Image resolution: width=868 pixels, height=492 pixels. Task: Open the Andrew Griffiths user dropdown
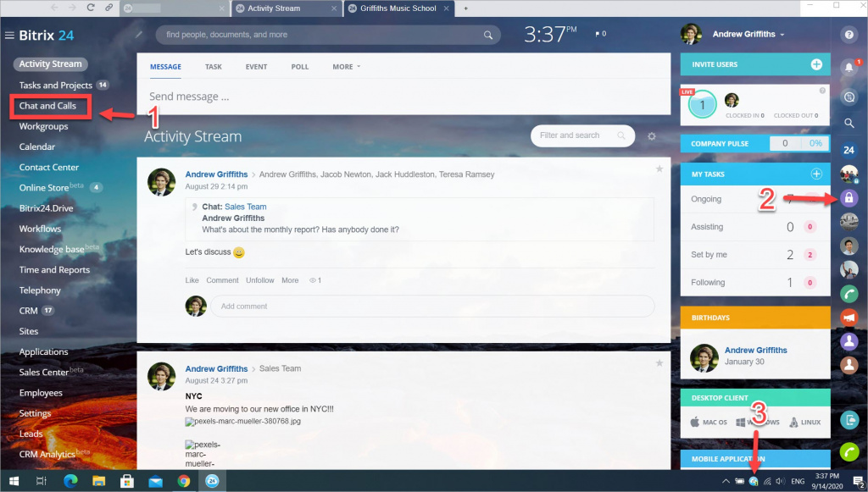coord(748,34)
